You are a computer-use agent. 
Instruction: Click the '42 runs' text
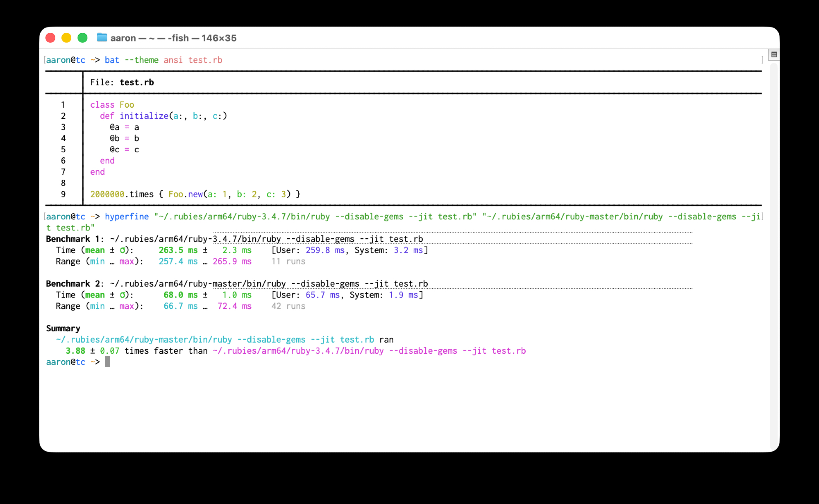point(288,306)
